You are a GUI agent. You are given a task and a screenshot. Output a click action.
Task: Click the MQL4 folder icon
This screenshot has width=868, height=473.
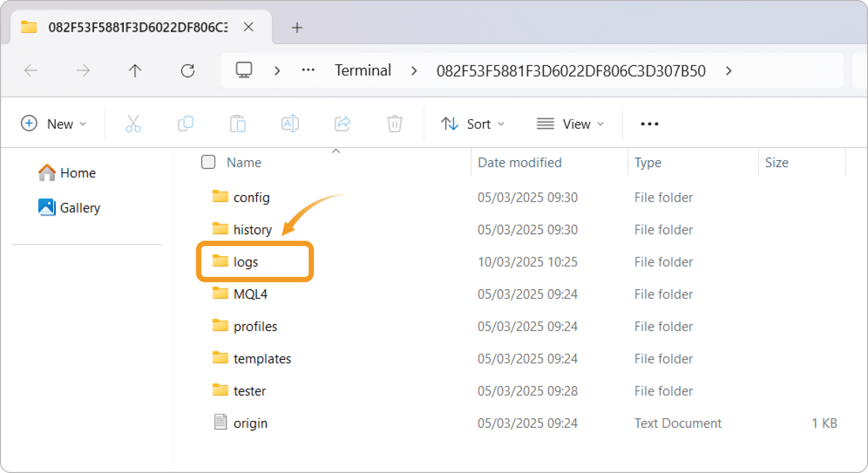[x=220, y=293]
